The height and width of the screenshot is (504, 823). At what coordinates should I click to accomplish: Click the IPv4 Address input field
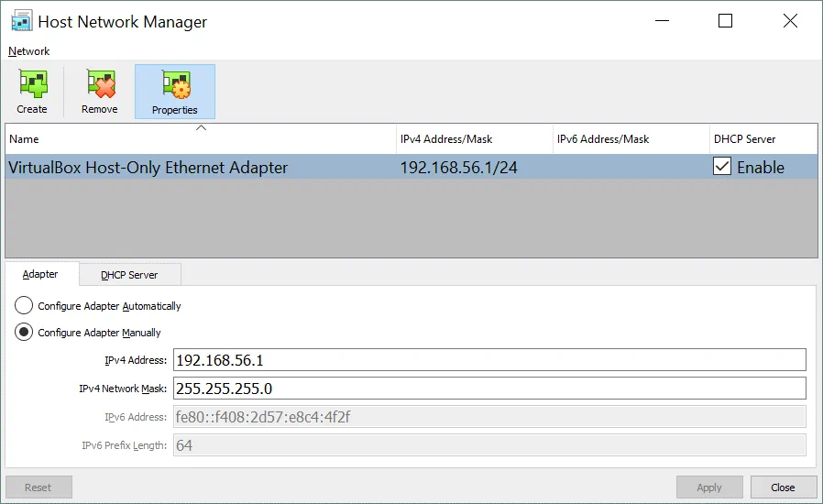489,360
